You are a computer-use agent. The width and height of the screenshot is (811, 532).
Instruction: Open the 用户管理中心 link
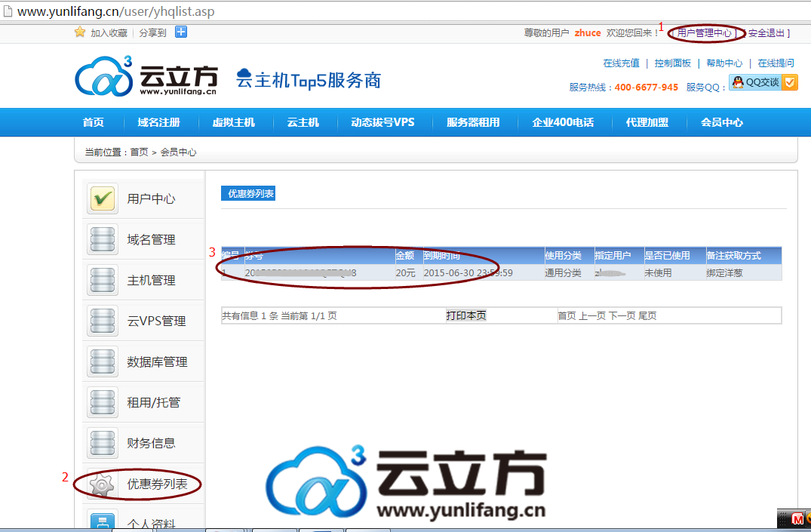[x=705, y=33]
